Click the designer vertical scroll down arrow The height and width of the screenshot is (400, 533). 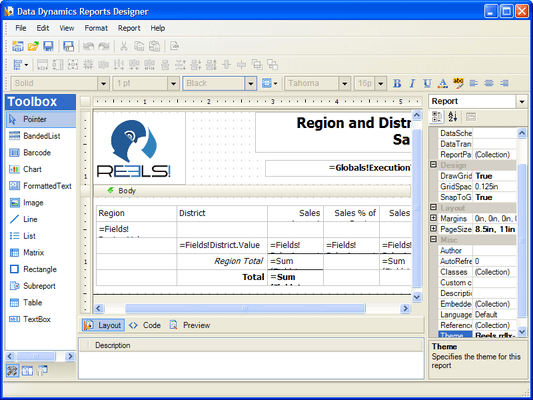click(417, 297)
